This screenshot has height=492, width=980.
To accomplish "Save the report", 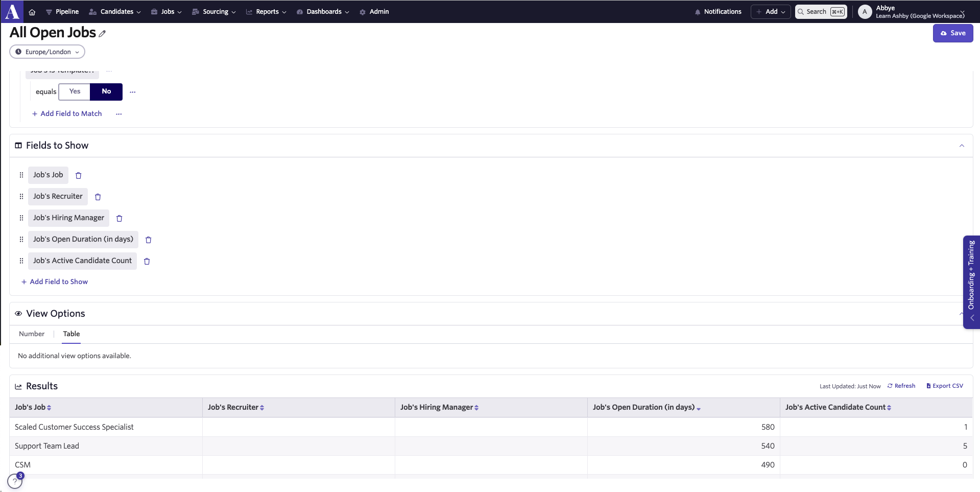I will click(953, 33).
